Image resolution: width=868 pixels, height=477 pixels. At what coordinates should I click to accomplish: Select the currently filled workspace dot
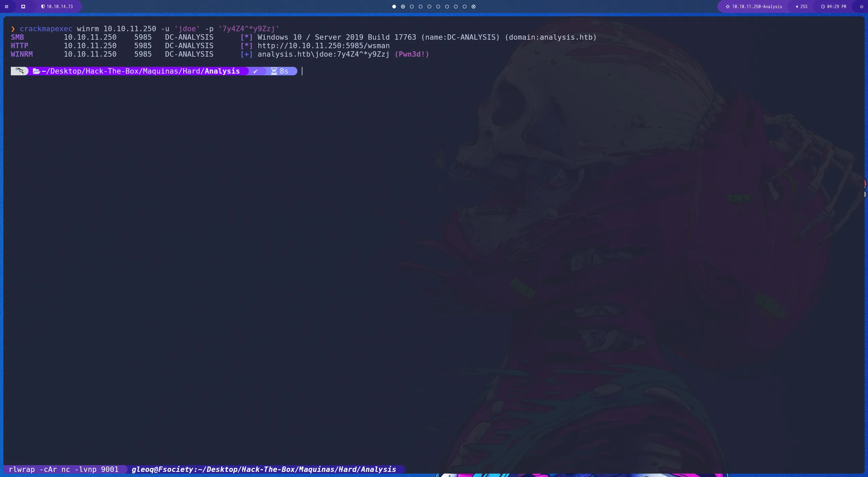[394, 6]
